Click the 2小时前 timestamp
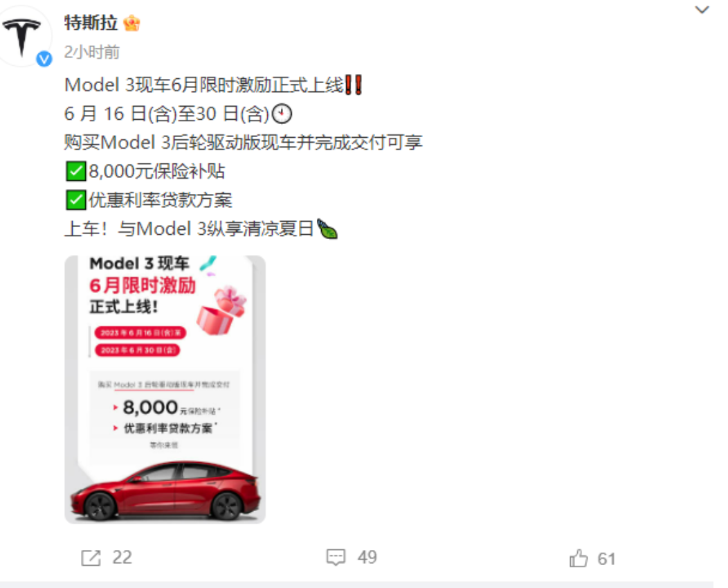Viewport: 728px width, 588px height. [92, 52]
